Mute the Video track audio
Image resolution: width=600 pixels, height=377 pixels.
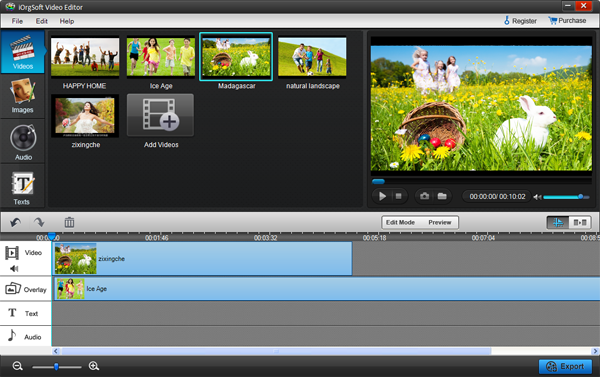tap(14, 269)
